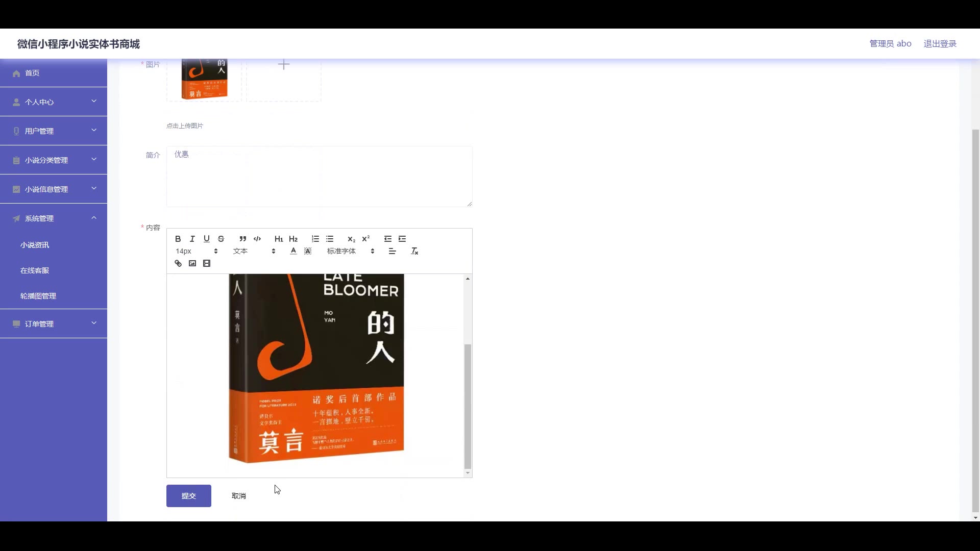Image resolution: width=980 pixels, height=551 pixels.
Task: Toggle bold formatting in content editor
Action: (x=178, y=239)
